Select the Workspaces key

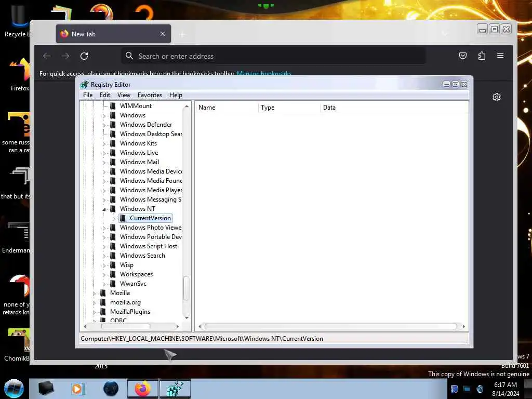137,274
